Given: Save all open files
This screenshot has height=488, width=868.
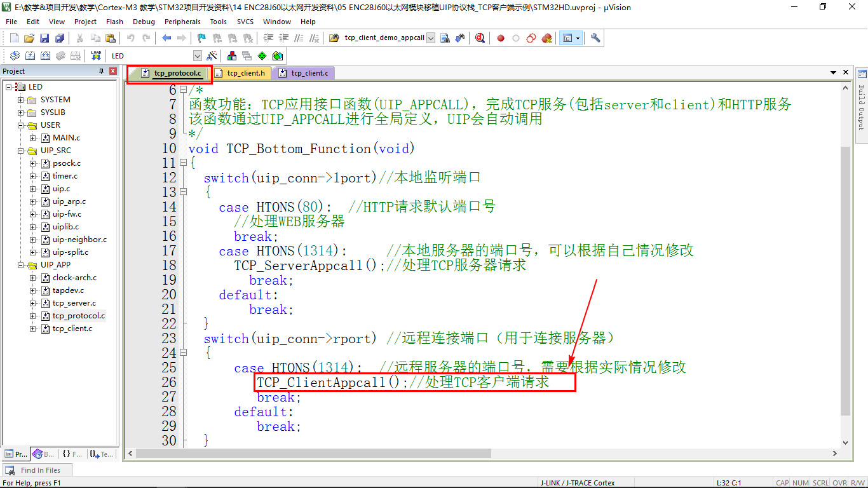Looking at the screenshot, I should [59, 37].
